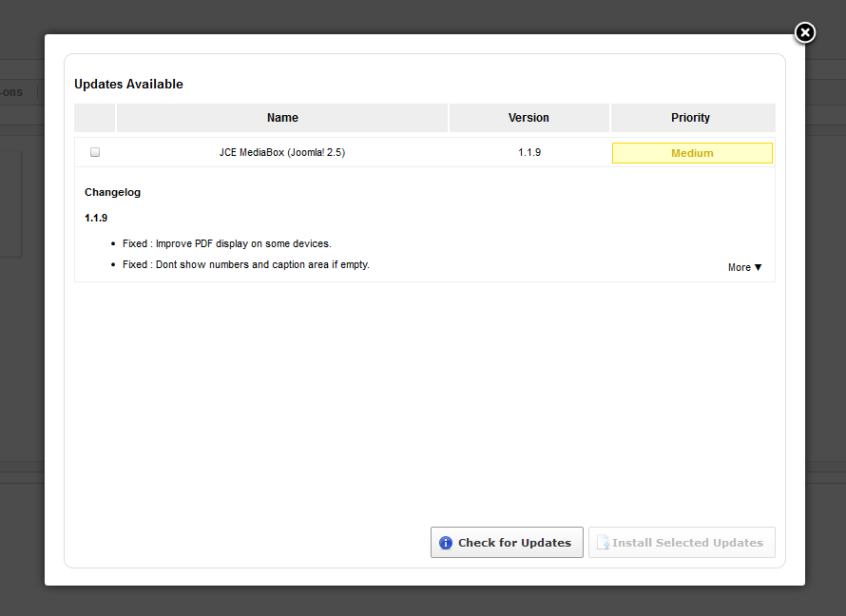Click the 'Improve PDF display' changelog entry
Screen dimensions: 846x616
pyautogui.click(x=227, y=243)
